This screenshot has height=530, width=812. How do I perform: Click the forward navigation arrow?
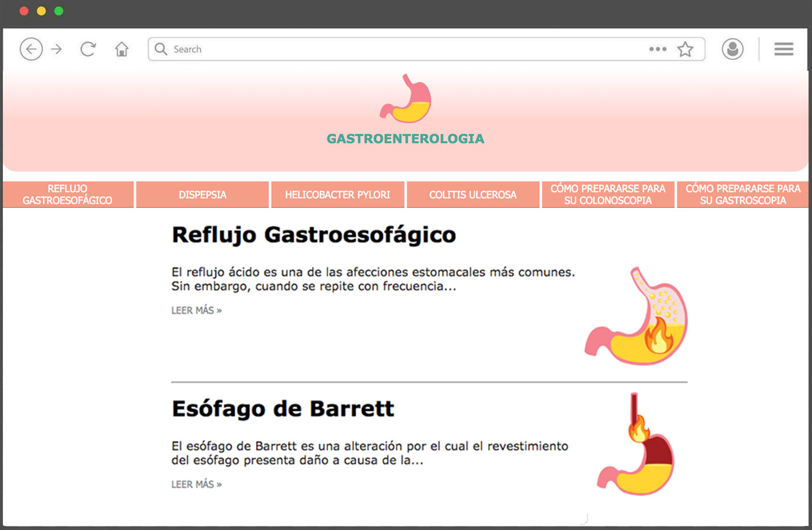56,49
